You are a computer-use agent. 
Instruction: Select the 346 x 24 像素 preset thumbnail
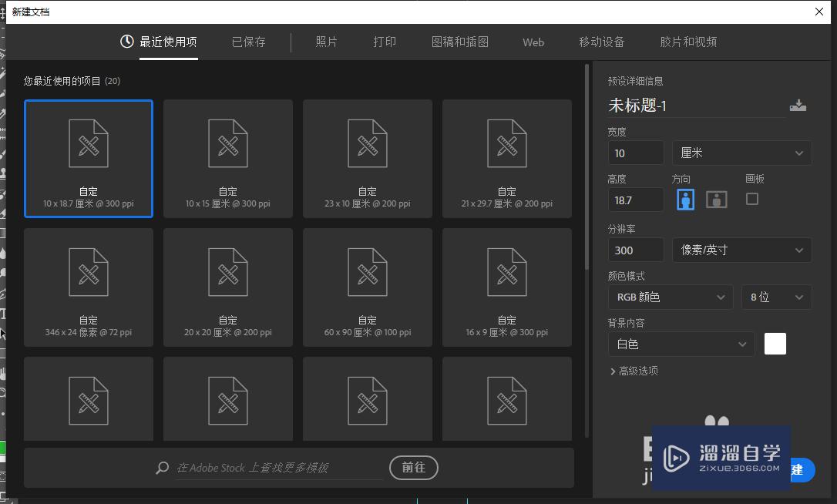(x=88, y=287)
